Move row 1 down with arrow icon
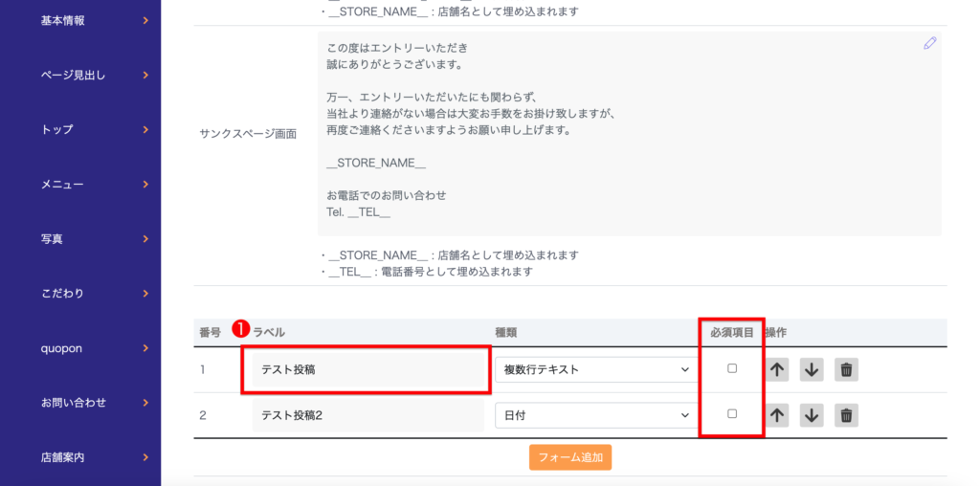This screenshot has height=486, width=980. [812, 370]
